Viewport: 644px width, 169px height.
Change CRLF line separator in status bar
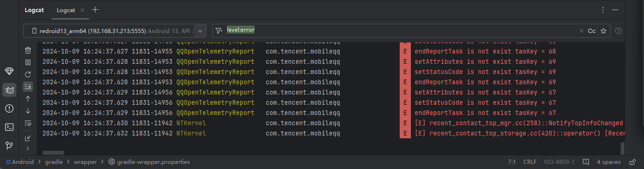pos(530,162)
